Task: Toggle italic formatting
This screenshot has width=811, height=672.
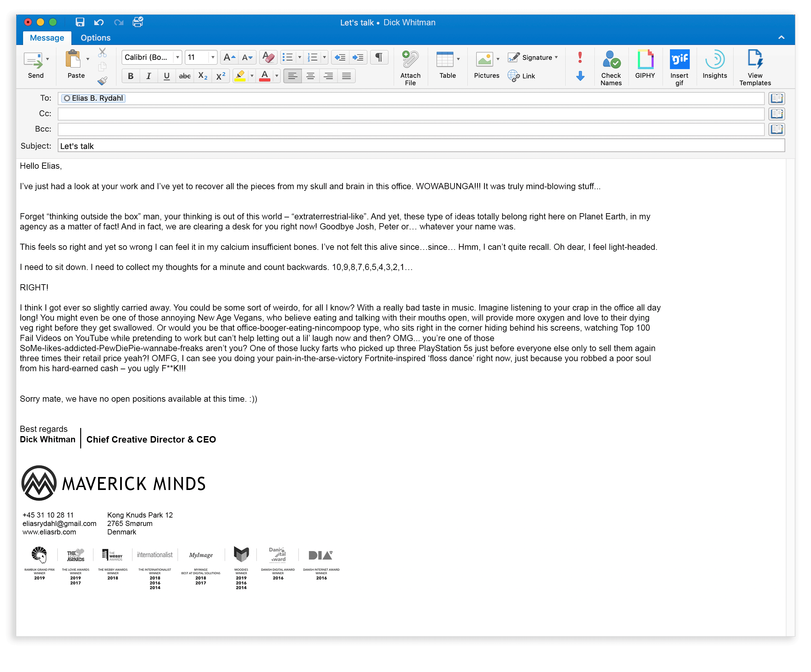Action: pyautogui.click(x=148, y=76)
